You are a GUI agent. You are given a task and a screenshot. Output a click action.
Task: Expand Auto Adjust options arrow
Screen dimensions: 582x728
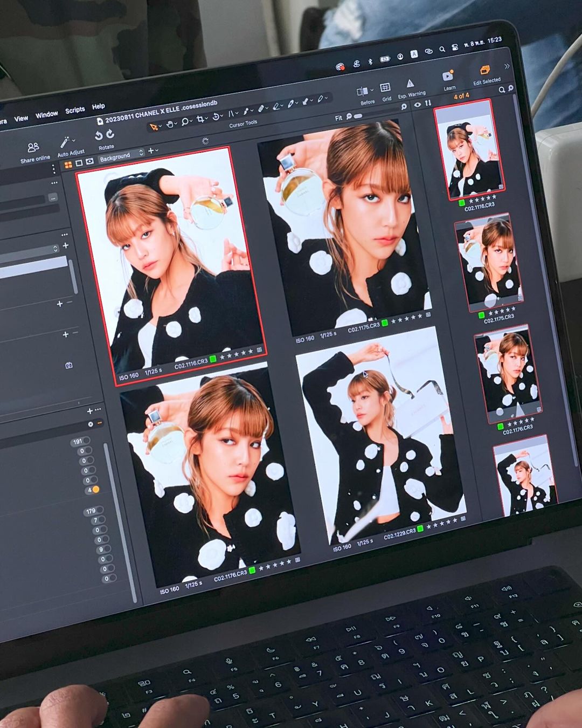(74, 140)
